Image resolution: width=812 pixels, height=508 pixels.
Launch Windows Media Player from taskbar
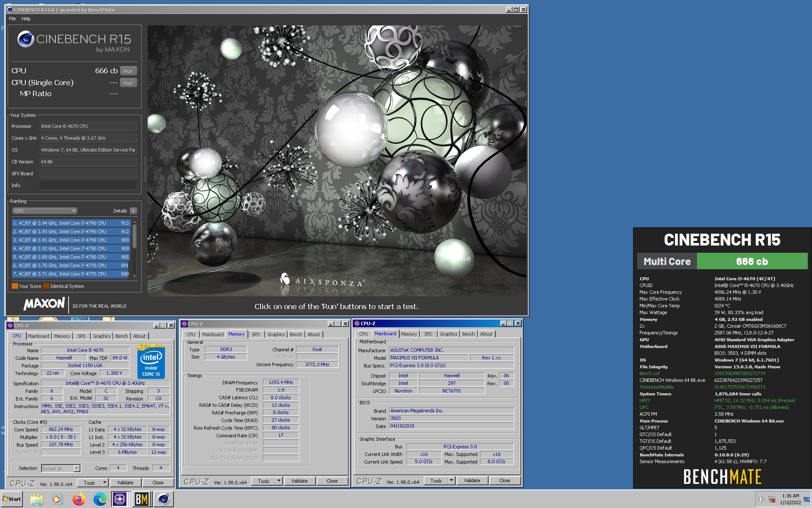click(57, 500)
